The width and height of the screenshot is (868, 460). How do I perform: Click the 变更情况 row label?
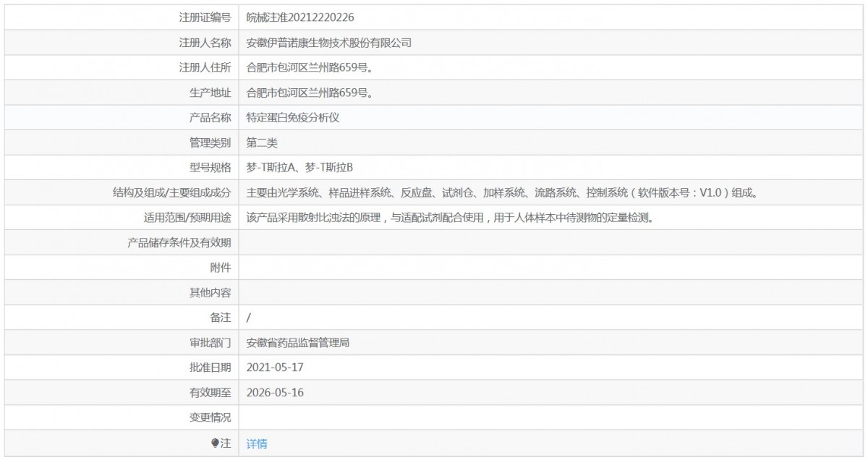[210, 417]
